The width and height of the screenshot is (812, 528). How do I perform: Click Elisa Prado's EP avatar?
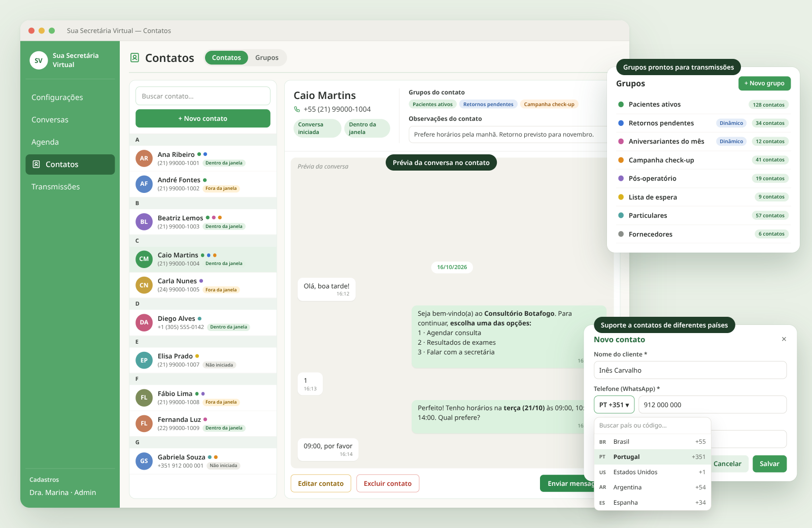tap(144, 360)
